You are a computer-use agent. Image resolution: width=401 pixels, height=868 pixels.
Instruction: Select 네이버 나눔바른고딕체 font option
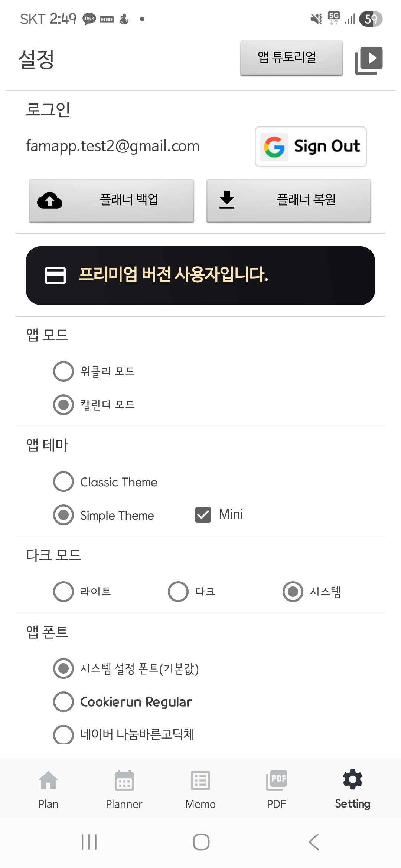(63, 734)
